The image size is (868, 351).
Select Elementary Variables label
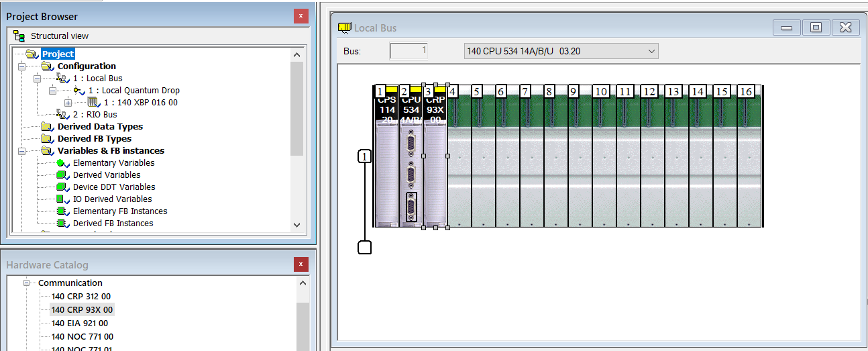113,163
